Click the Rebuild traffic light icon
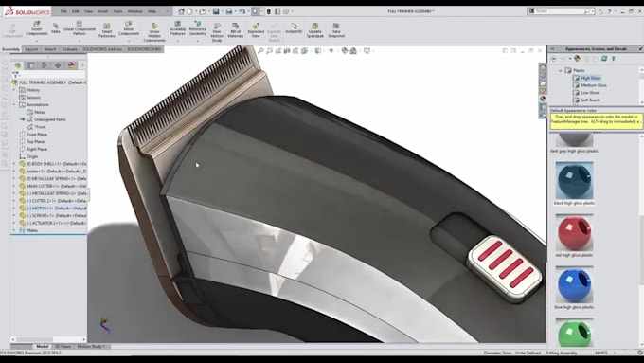 coord(269,11)
